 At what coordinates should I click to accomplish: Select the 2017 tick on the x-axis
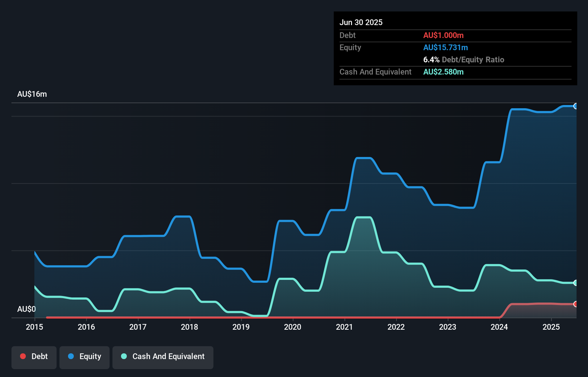(x=138, y=327)
